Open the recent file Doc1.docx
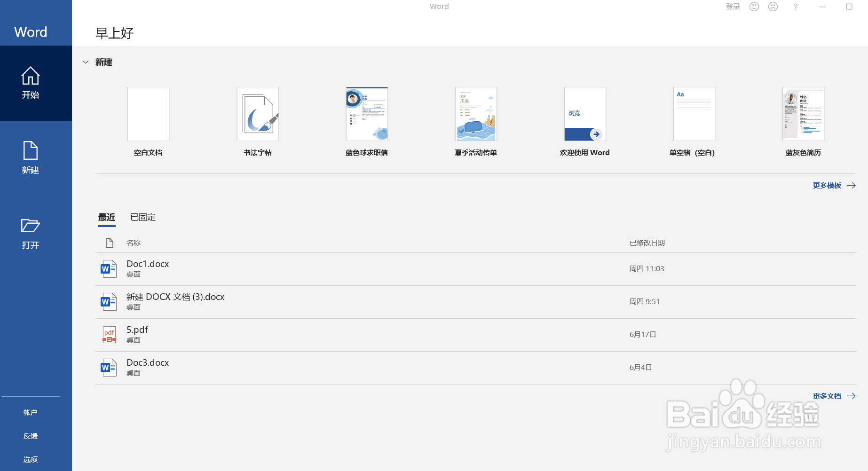 [475, 269]
